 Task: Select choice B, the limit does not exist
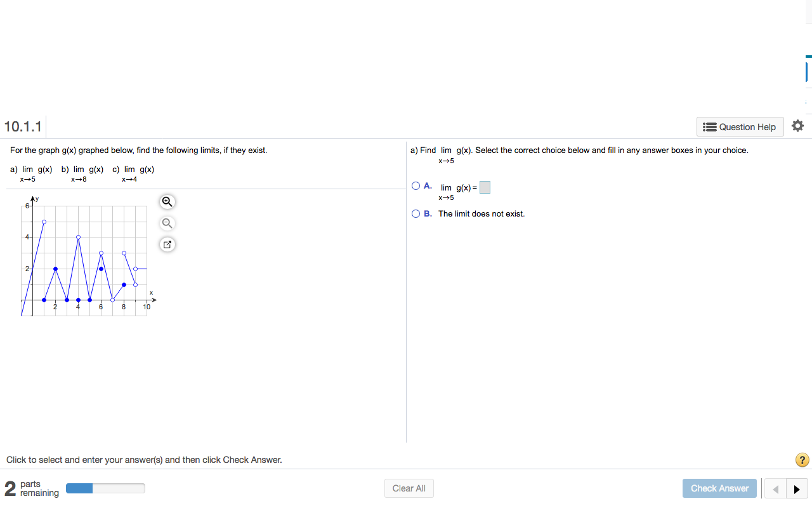pyautogui.click(x=416, y=213)
